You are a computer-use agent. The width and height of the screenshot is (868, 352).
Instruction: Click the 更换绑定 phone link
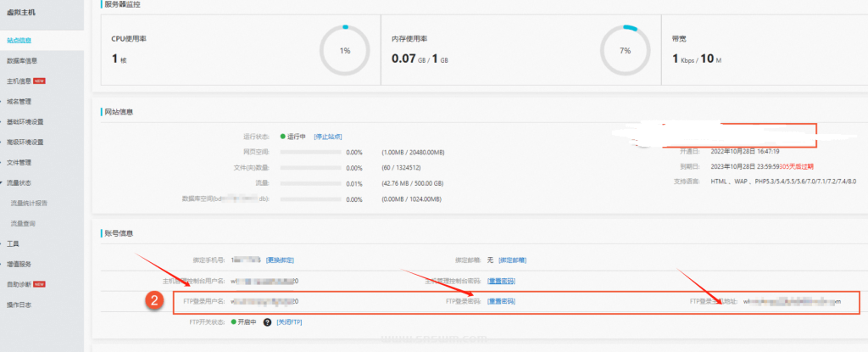click(280, 260)
